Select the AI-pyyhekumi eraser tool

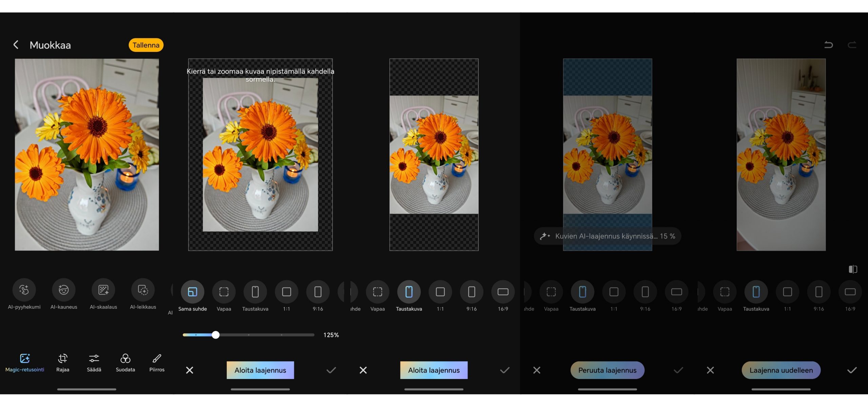[x=24, y=290]
